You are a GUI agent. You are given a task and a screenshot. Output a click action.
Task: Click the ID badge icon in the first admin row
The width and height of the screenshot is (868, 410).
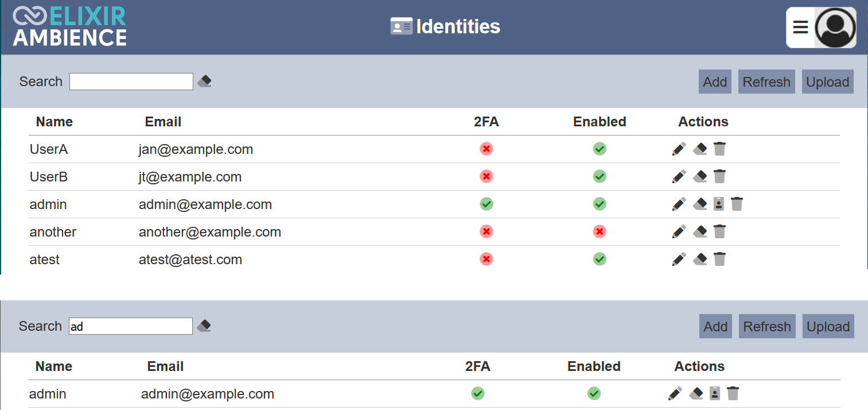pos(718,204)
